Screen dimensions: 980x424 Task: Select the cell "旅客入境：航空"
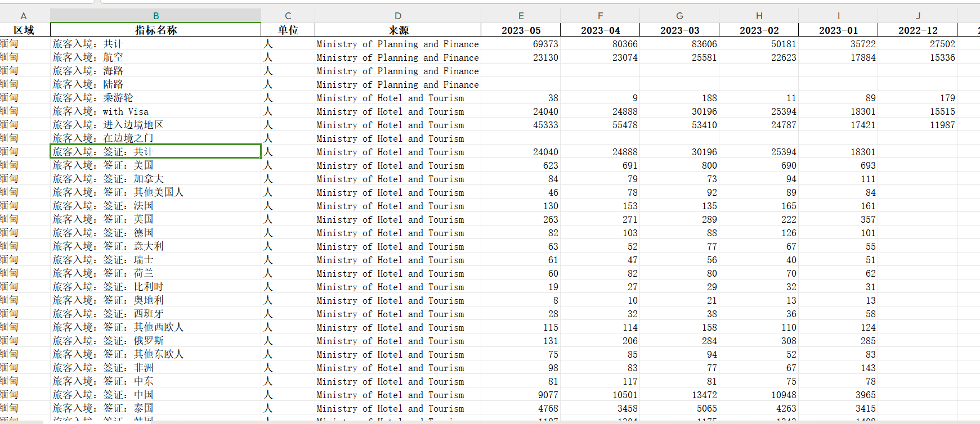(x=156, y=57)
